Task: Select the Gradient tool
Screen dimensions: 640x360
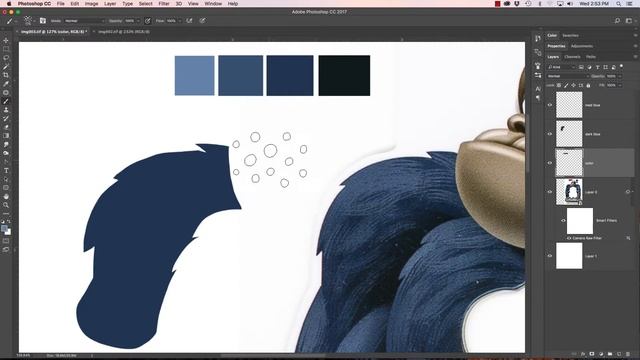Action: tap(6, 136)
